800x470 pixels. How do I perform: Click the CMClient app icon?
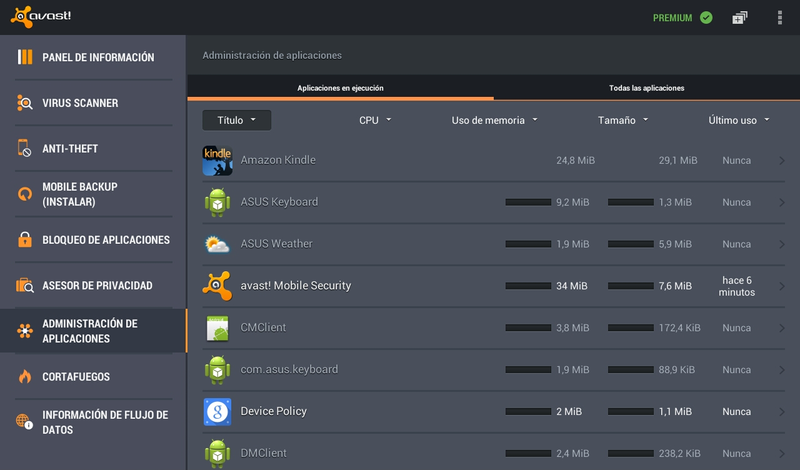point(217,328)
